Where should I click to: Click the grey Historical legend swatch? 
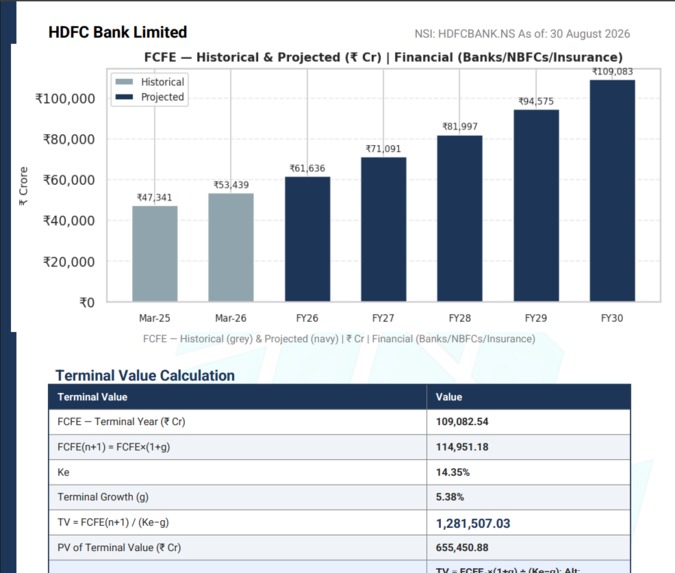click(124, 82)
